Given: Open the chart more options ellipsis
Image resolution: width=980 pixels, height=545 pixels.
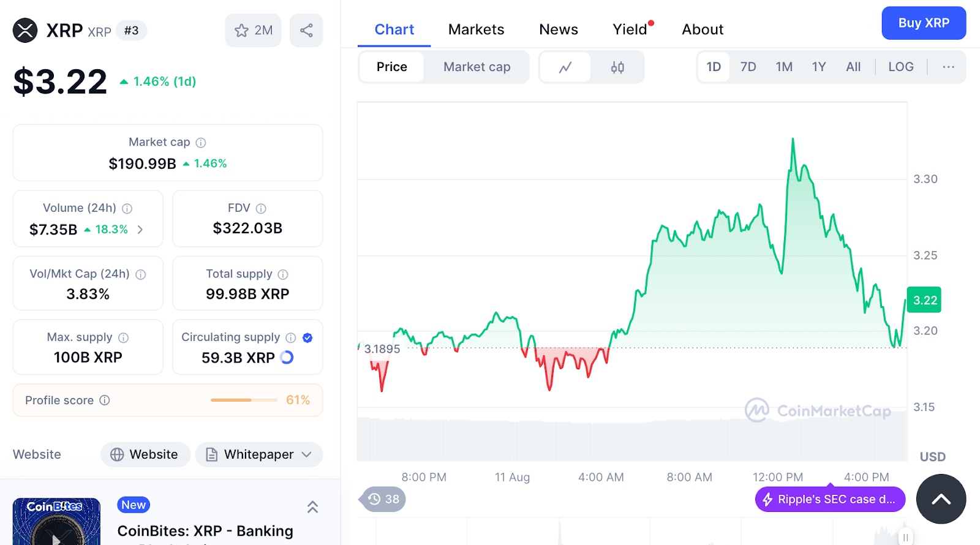Looking at the screenshot, I should pos(948,67).
